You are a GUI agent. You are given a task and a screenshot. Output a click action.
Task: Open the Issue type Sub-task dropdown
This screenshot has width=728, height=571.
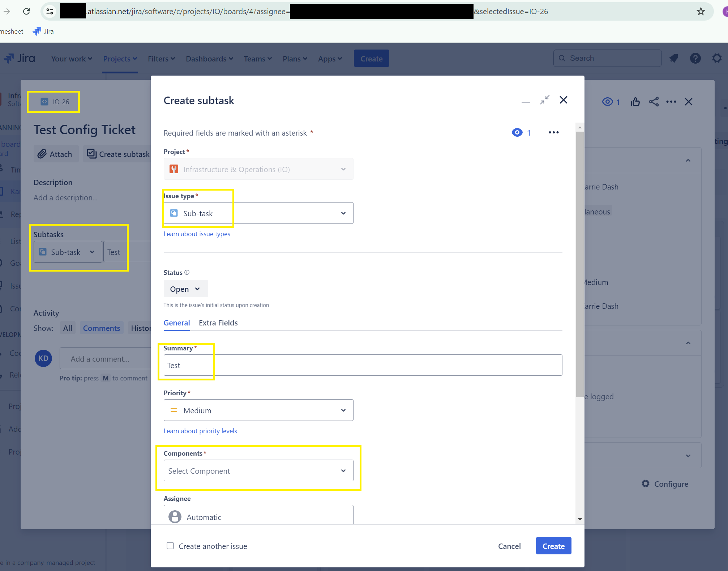[x=258, y=213]
